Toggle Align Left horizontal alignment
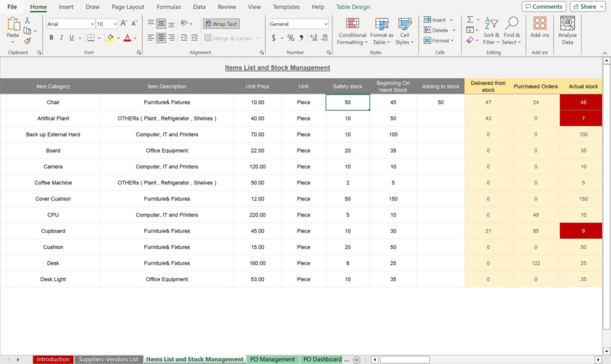This screenshot has height=364, width=611. point(151,38)
